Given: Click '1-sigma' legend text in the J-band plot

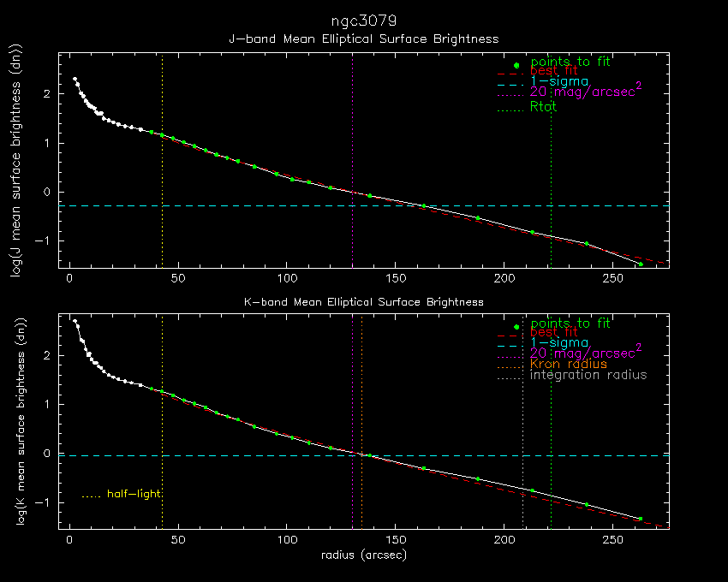Looking at the screenshot, I should [x=559, y=81].
